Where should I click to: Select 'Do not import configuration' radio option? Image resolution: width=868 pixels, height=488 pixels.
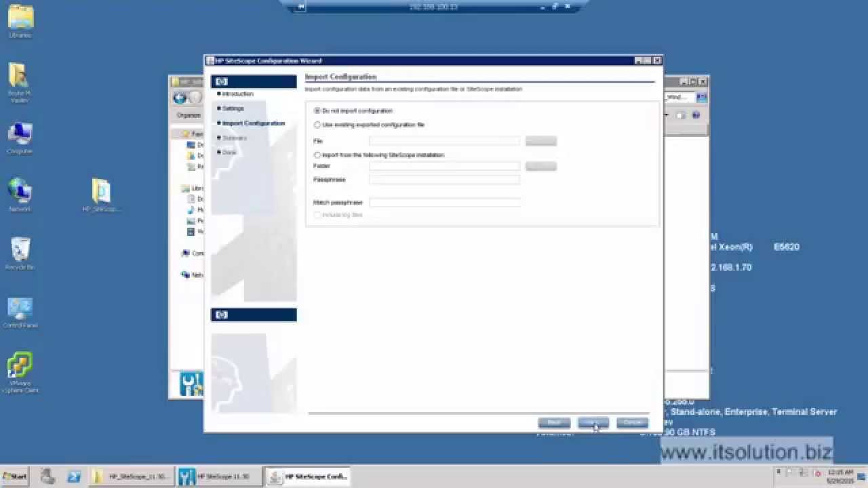click(353, 110)
